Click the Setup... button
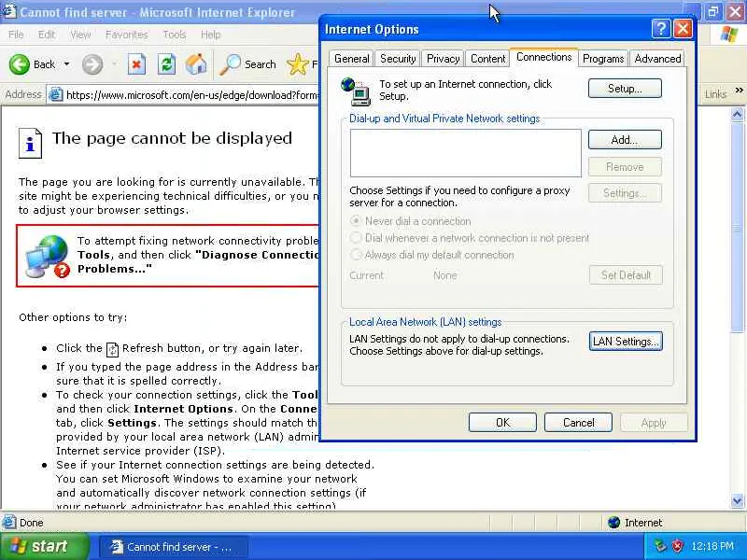 pos(625,89)
